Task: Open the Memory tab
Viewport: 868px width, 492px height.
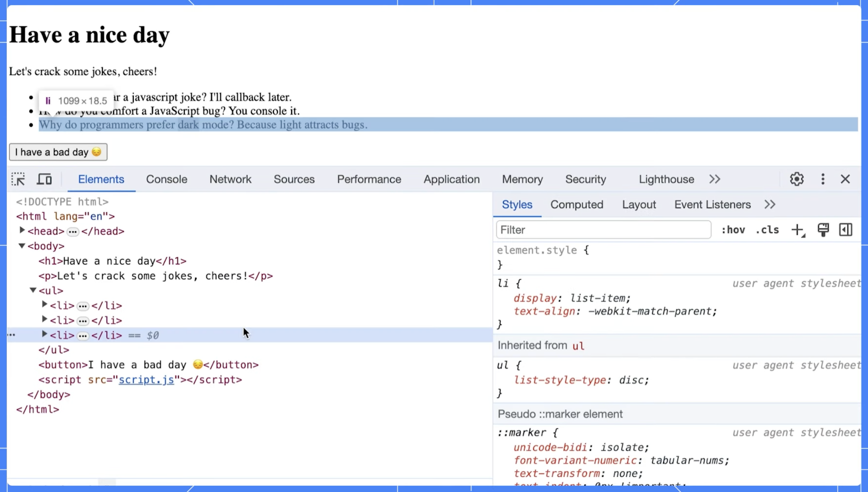Action: [x=522, y=179]
